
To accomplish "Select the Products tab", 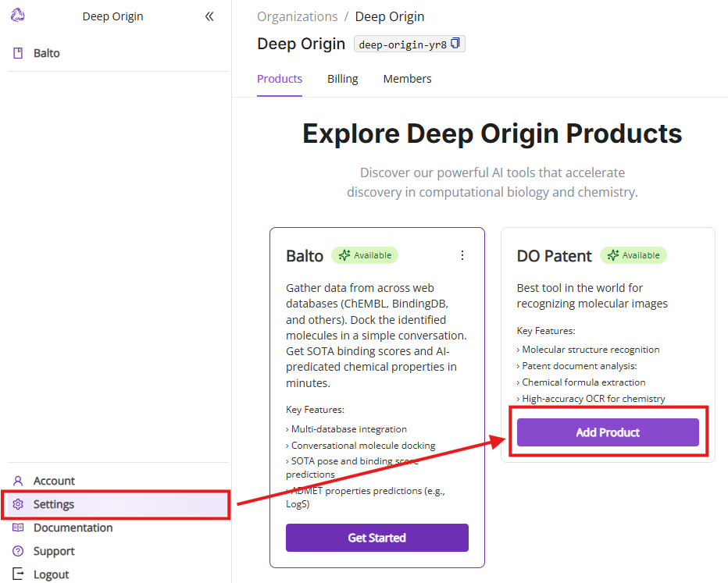I will coord(279,79).
